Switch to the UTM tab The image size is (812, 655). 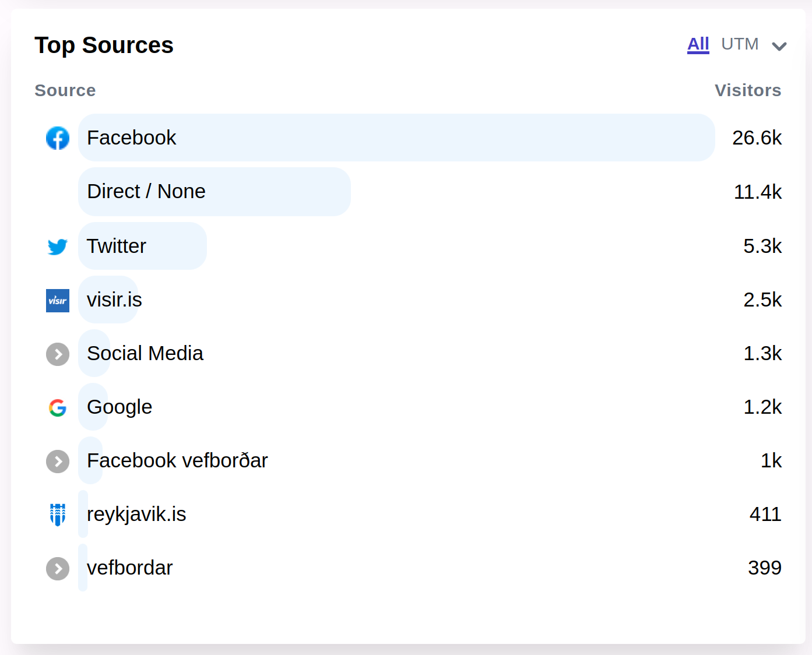(x=740, y=44)
